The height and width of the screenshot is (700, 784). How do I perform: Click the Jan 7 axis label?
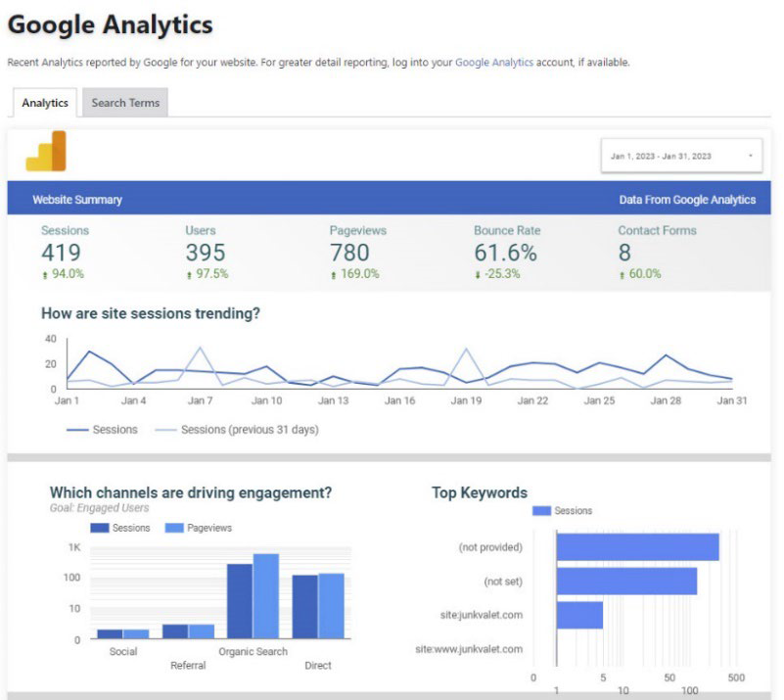coord(200,400)
